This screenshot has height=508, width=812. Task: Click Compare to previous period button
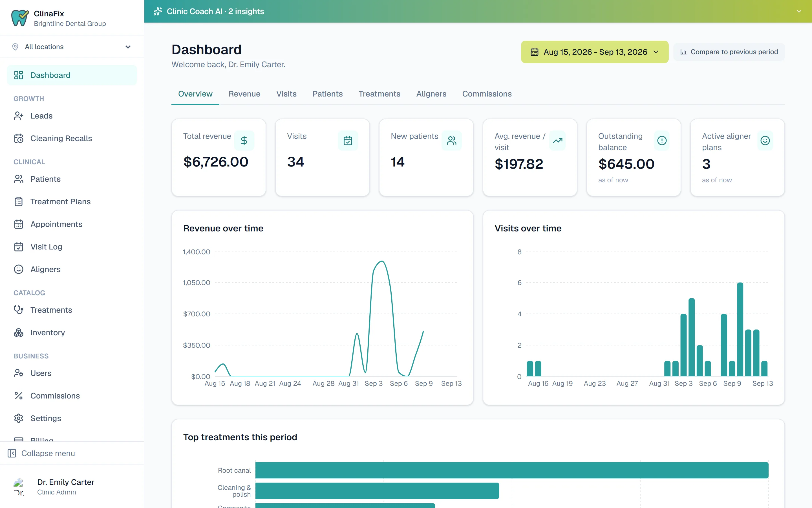[x=729, y=52]
